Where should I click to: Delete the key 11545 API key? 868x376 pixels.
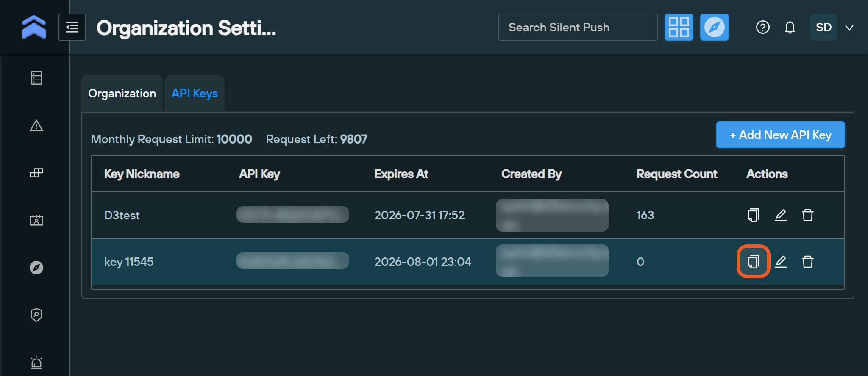tap(808, 262)
